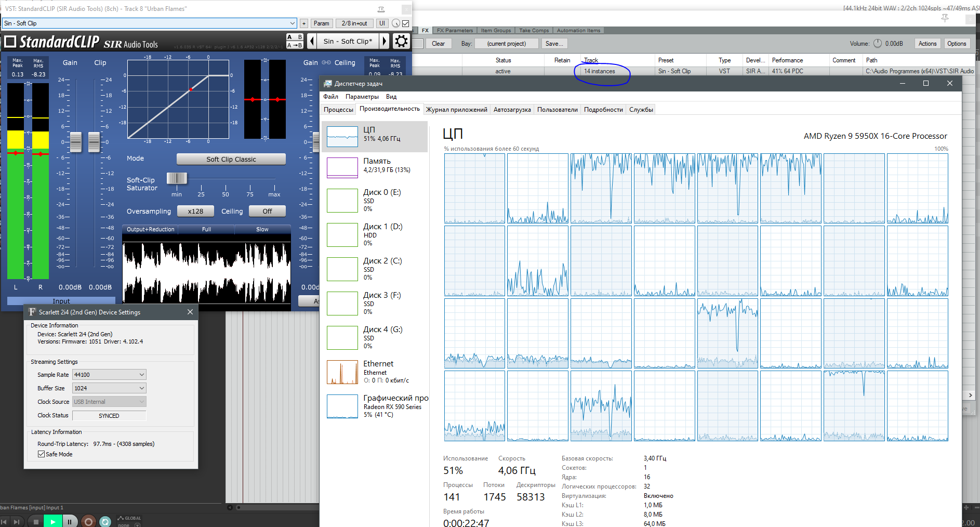Jump to project start button

4,522
